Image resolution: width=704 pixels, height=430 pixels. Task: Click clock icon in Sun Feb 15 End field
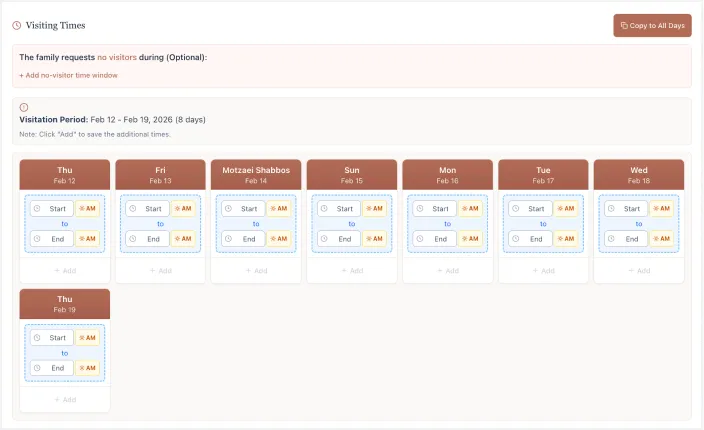324,239
